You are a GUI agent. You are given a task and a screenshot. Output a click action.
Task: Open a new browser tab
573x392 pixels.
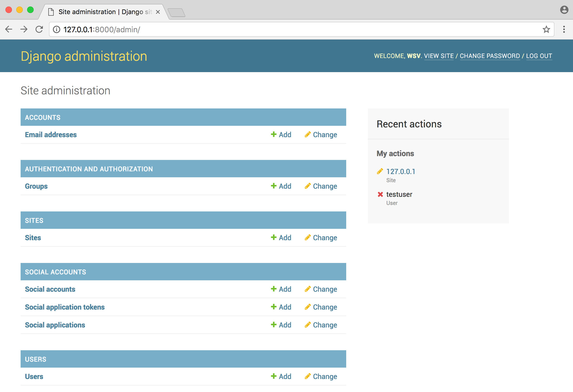pos(176,12)
